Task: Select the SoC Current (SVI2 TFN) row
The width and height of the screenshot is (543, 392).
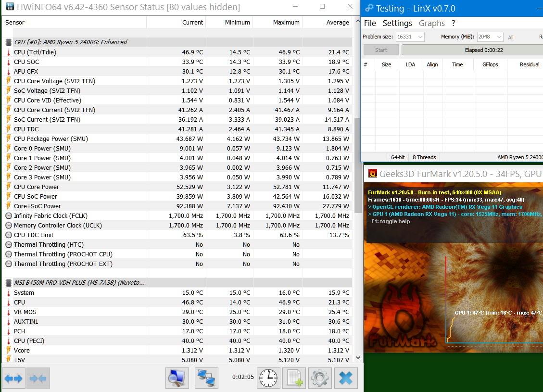Action: [x=177, y=119]
